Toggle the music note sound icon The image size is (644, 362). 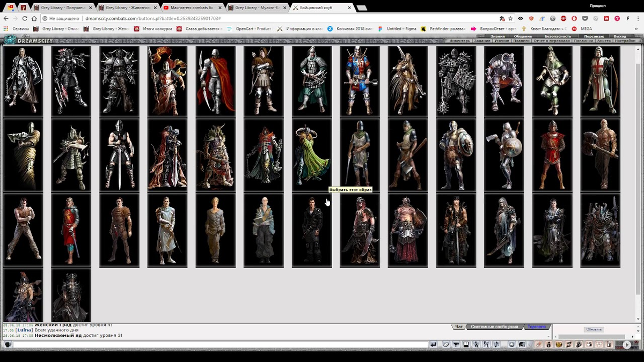496,345
